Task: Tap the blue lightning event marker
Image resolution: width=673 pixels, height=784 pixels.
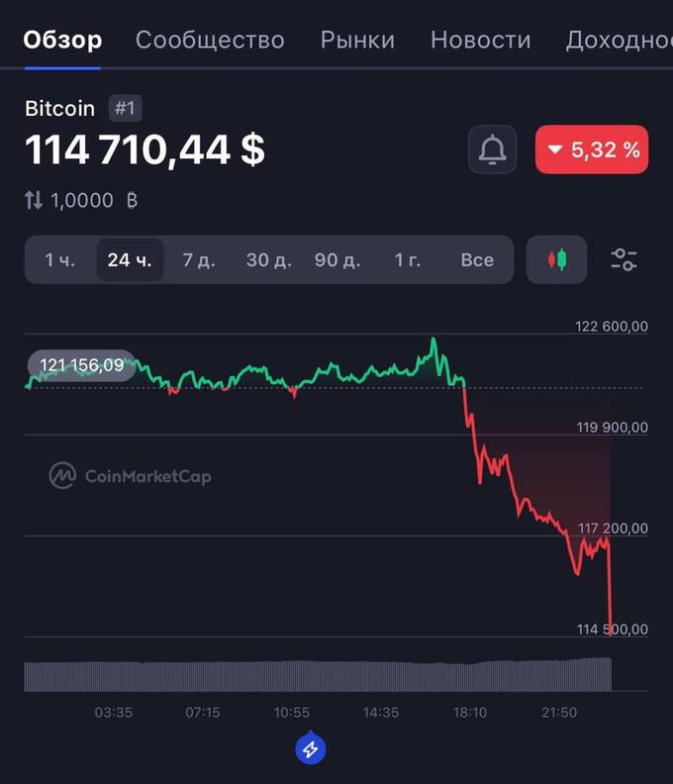Action: click(310, 749)
